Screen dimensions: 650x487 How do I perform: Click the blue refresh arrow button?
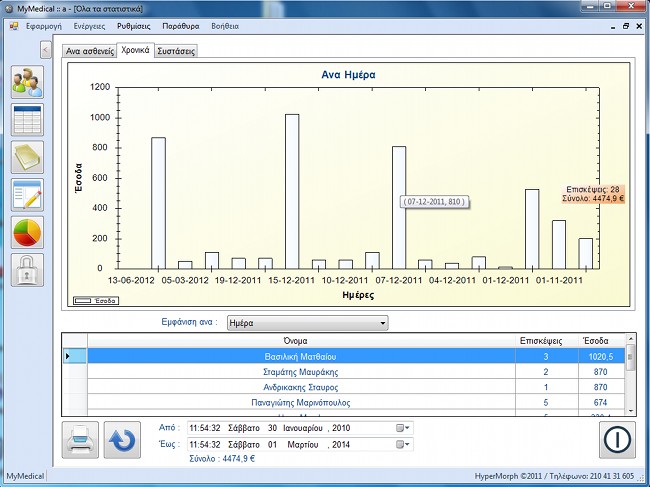coord(121,440)
